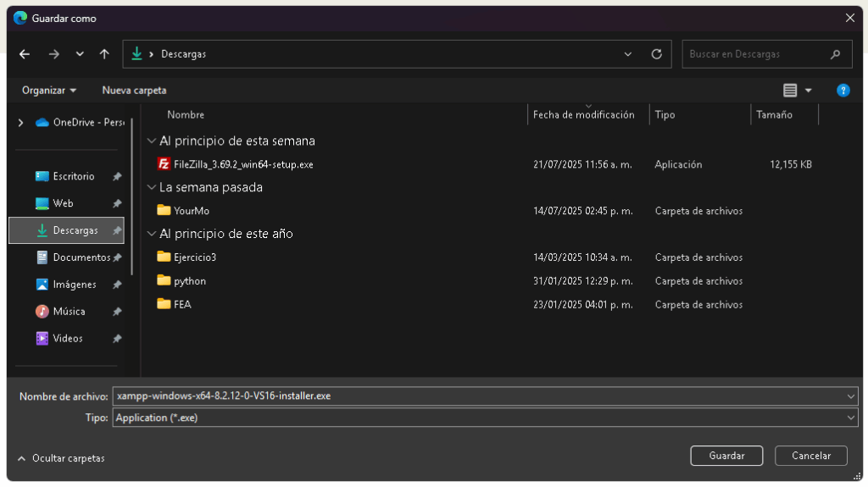This screenshot has width=868, height=487.
Task: Click the 12,155 KB size value
Action: pyautogui.click(x=791, y=164)
